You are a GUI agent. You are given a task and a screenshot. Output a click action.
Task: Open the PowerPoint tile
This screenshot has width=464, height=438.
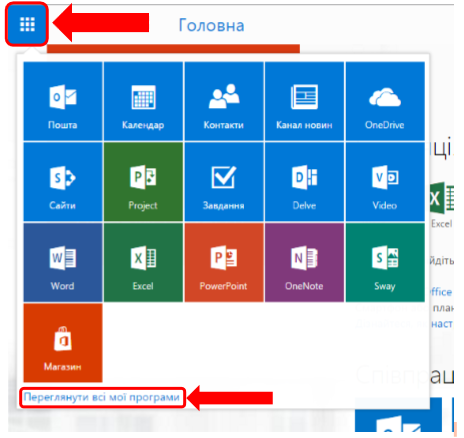point(224,262)
